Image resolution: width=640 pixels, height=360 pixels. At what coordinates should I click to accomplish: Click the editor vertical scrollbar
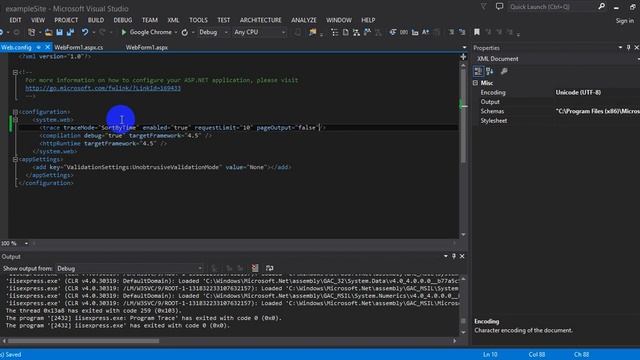click(x=463, y=116)
